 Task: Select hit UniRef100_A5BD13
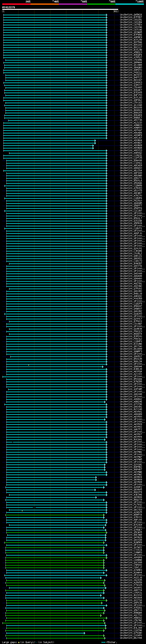131,52
